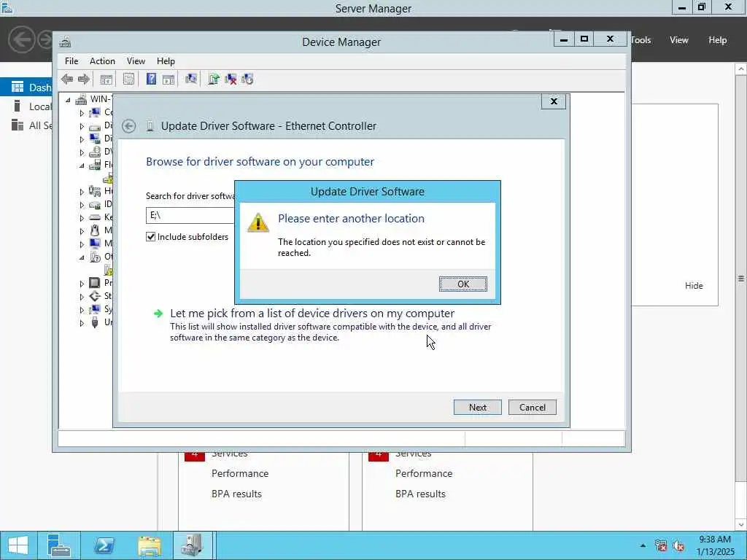Expand Human Interface Devices category arrow

click(x=82, y=192)
